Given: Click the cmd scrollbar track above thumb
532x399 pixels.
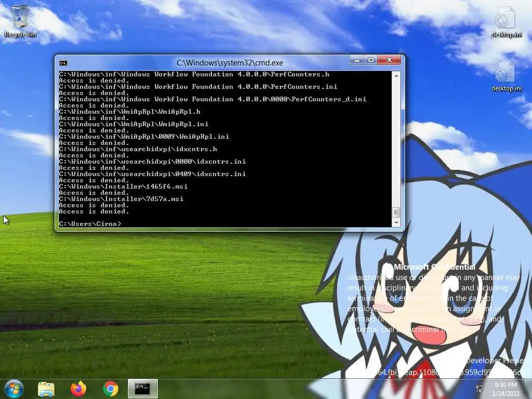Looking at the screenshot, I should click(x=396, y=143).
